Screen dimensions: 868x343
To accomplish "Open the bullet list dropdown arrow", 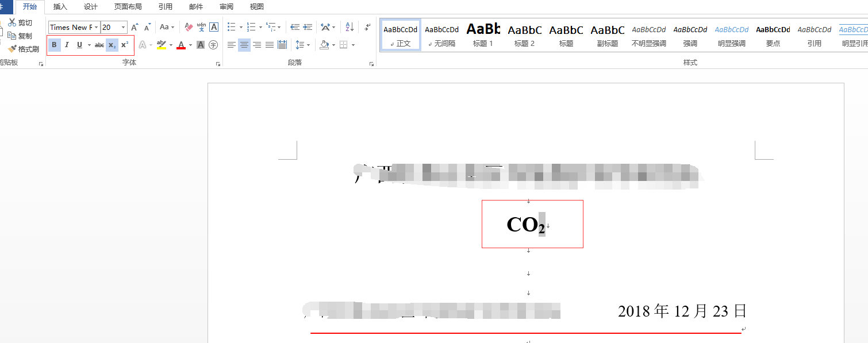I will pyautogui.click(x=240, y=26).
